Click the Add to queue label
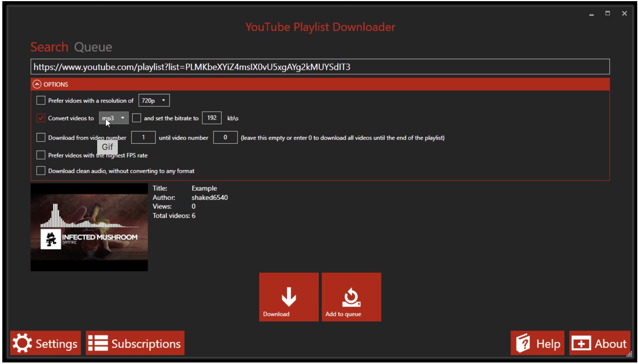Image resolution: width=638 pixels, height=364 pixels. tap(343, 314)
